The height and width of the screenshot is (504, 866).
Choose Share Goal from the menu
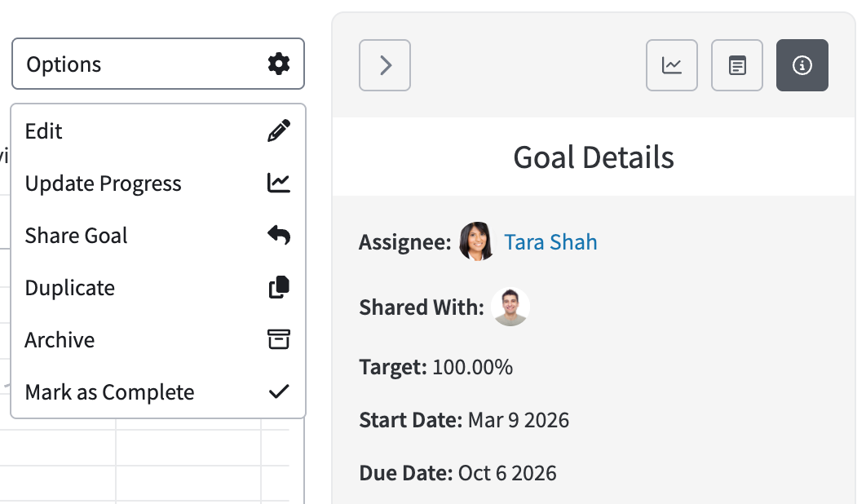coord(158,235)
